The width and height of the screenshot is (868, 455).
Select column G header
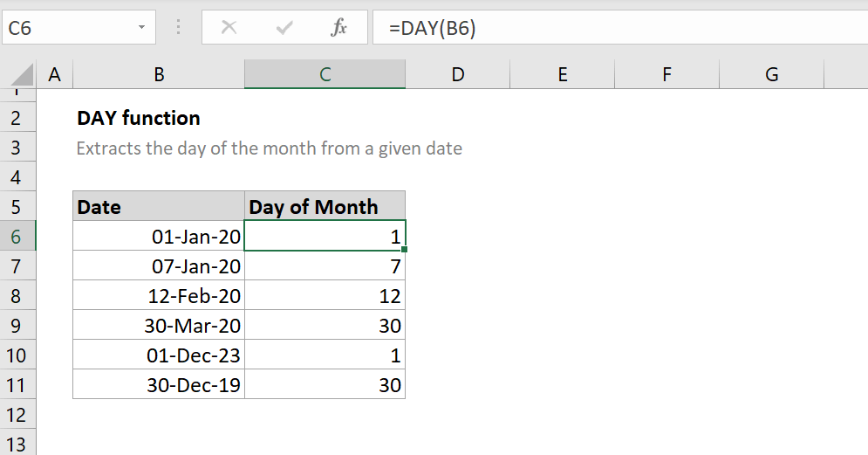coord(772,74)
